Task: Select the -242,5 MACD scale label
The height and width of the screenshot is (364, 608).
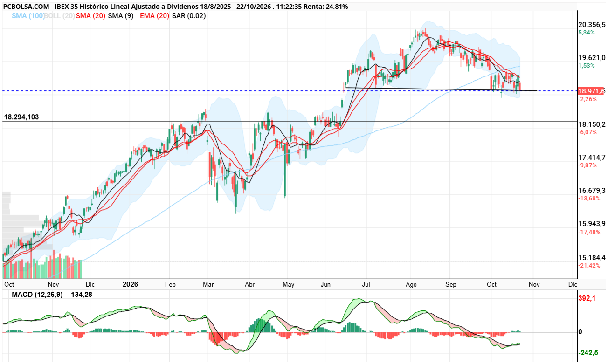Action: pyautogui.click(x=588, y=353)
